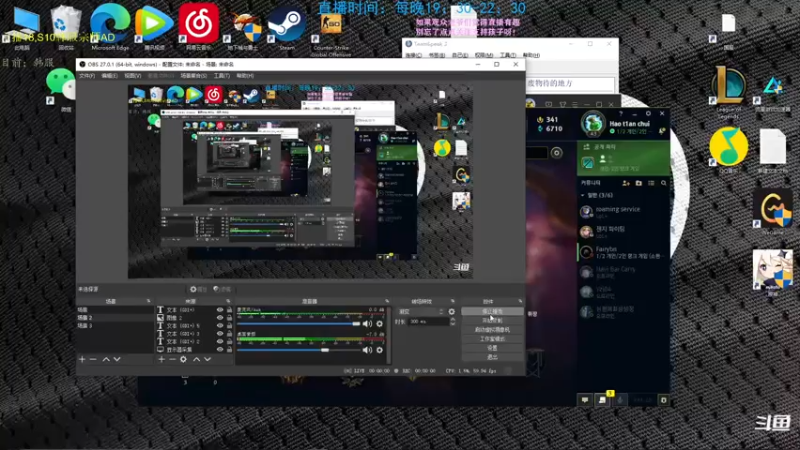Open scene transition type dropdown
The height and width of the screenshot is (450, 800).
pos(421,311)
